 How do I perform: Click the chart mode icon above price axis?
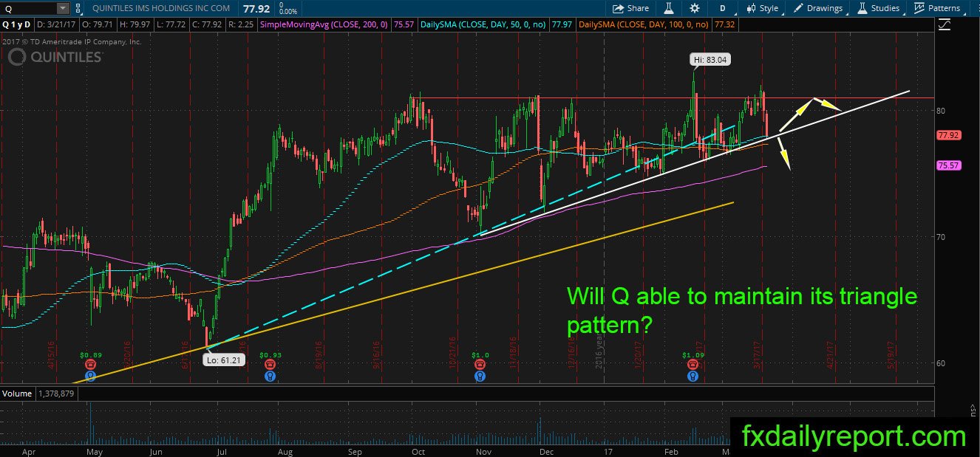point(944,25)
